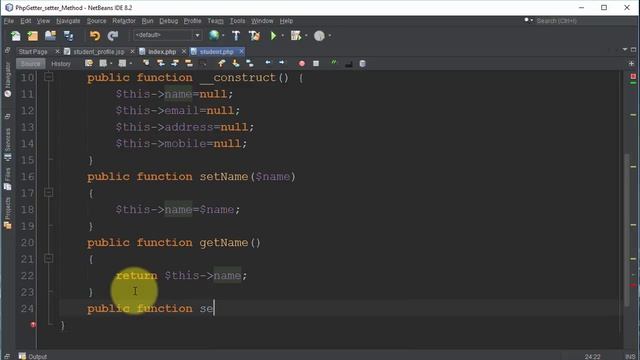Switch to the student_profile.jsp tab
This screenshot has width=640, height=360.
point(99,52)
